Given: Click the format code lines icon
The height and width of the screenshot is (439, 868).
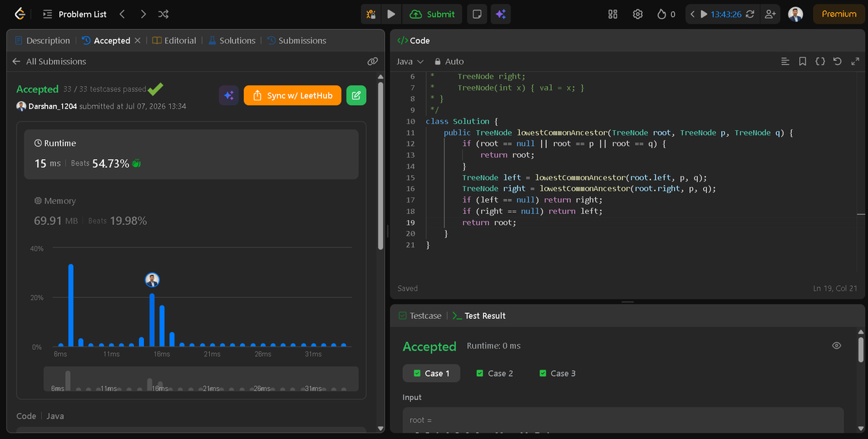Looking at the screenshot, I should click(786, 61).
